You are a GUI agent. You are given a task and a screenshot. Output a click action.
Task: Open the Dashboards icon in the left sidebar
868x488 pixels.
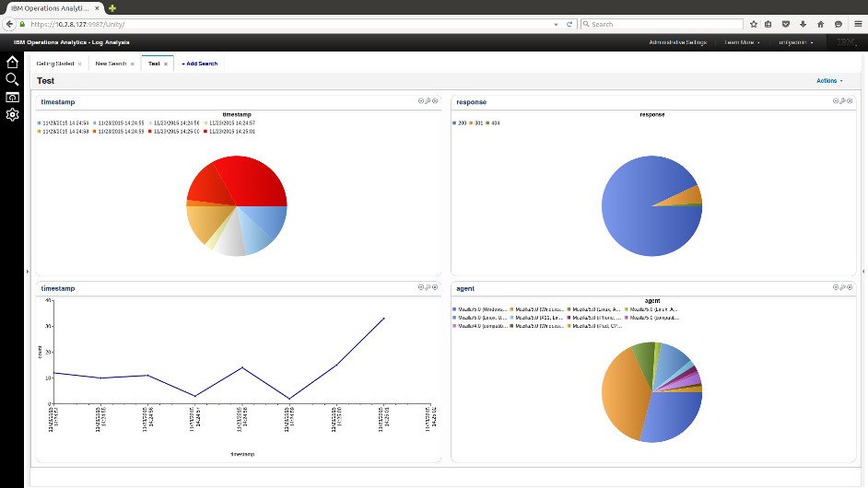12,98
